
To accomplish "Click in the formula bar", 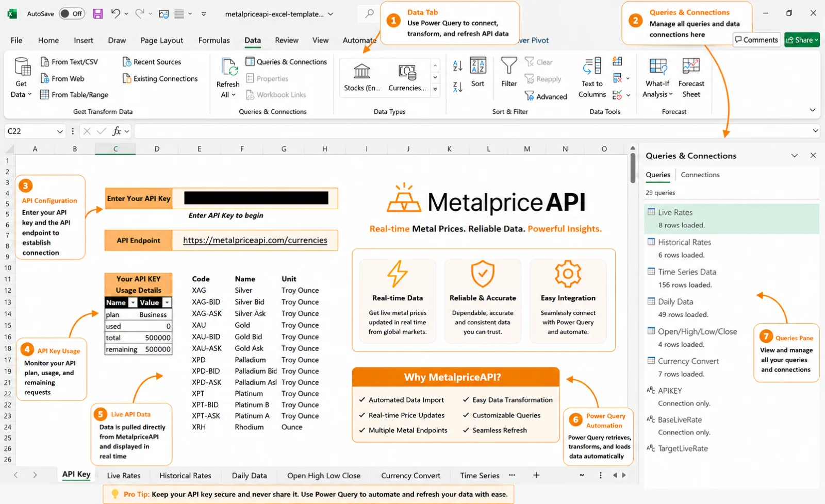I will (x=472, y=131).
